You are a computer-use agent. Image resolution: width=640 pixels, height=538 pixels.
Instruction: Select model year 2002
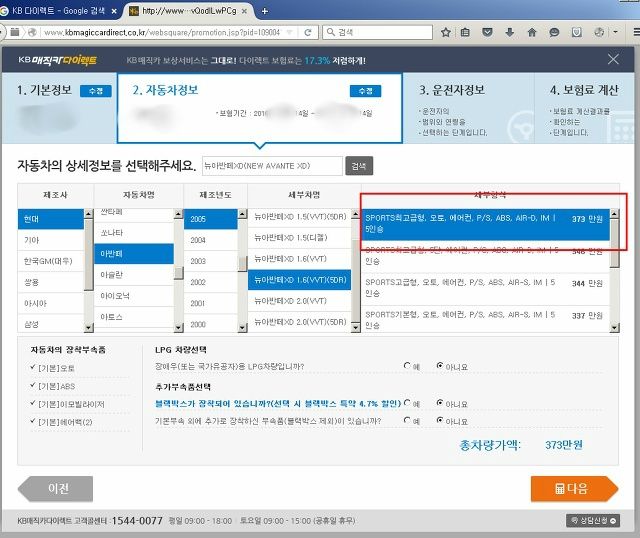(211, 282)
